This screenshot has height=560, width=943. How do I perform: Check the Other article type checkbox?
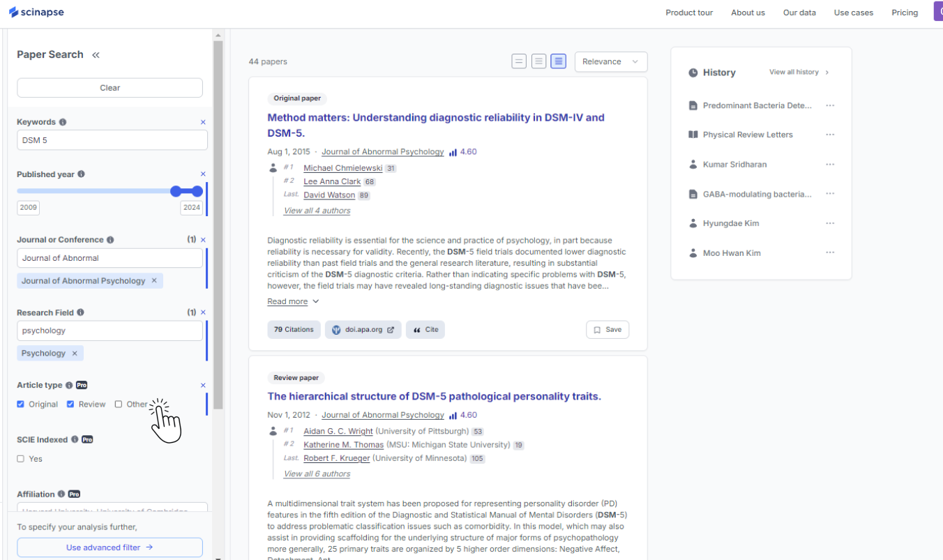pos(119,404)
